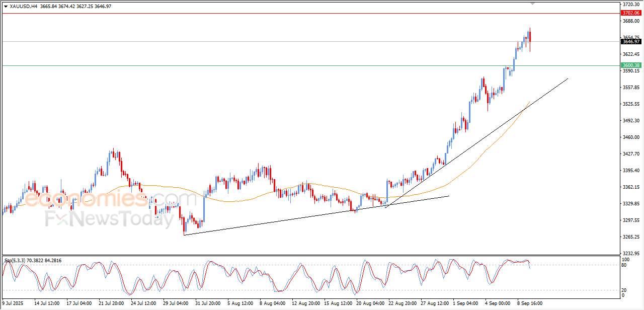Click the 3492.30 price axis value

[x=631, y=121]
